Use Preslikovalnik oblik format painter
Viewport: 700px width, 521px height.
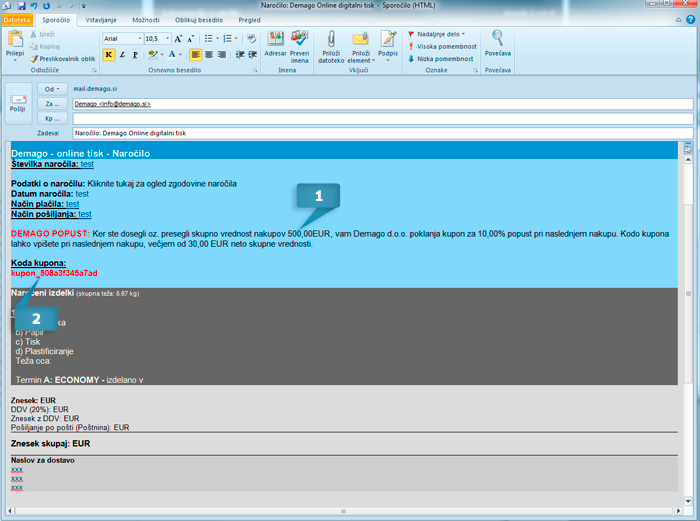click(x=62, y=58)
